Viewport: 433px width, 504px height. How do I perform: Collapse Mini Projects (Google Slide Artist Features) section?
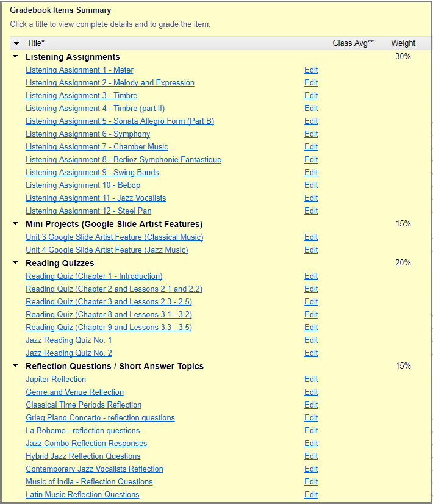tap(15, 223)
